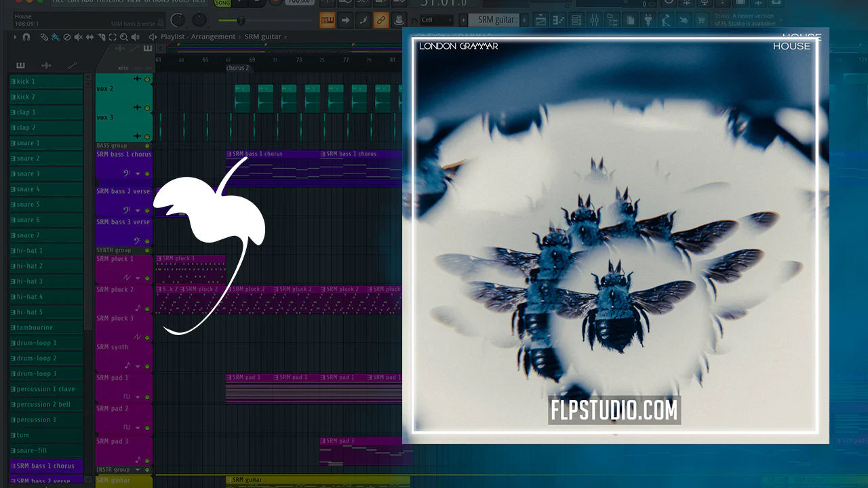The width and height of the screenshot is (868, 488).
Task: Mute the SRM bass 3 verse track
Action: 147,241
